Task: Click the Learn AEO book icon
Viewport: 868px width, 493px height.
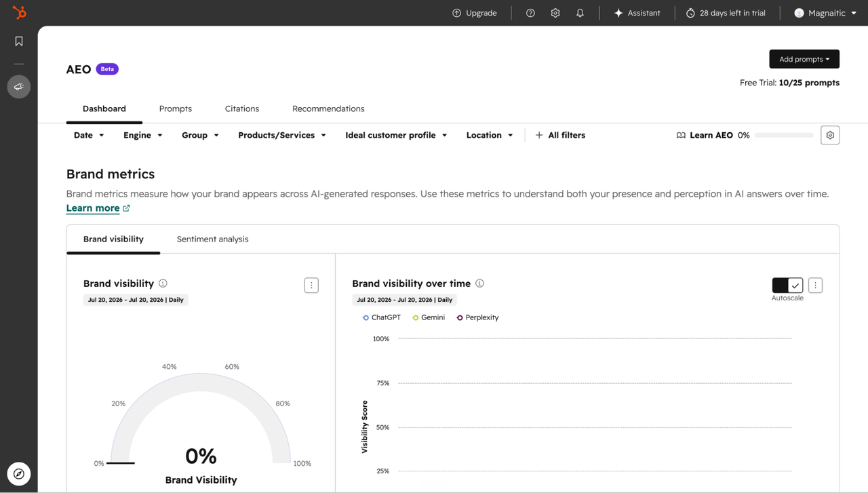Action: click(681, 136)
